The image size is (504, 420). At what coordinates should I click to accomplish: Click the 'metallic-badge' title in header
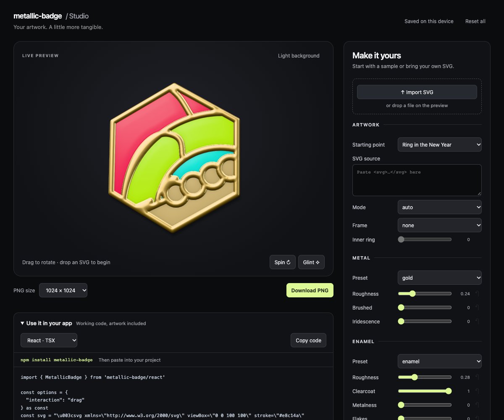(x=37, y=16)
